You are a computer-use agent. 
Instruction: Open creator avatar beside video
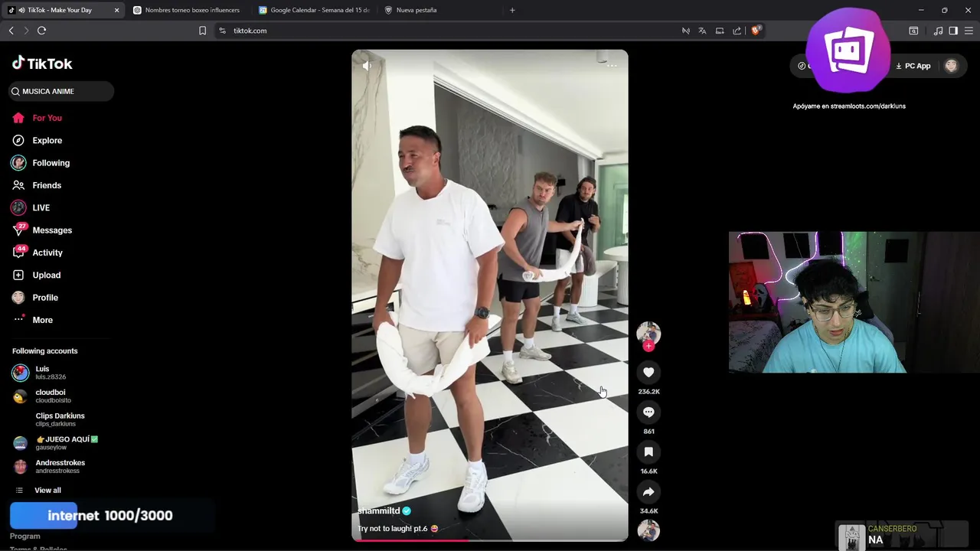(648, 333)
